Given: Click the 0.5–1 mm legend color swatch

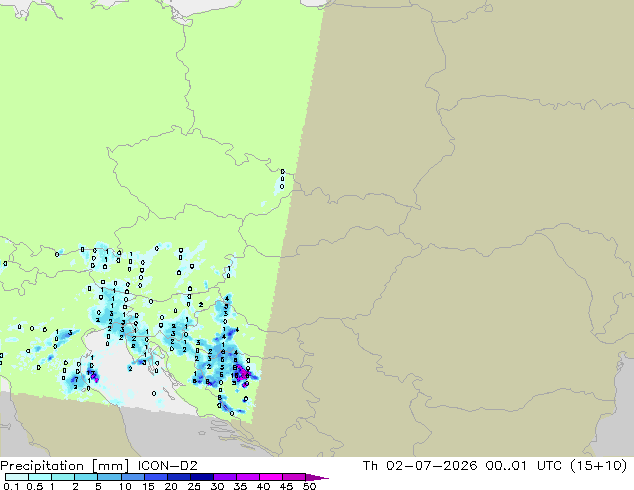Looking at the screenshot, I should pos(40,477).
